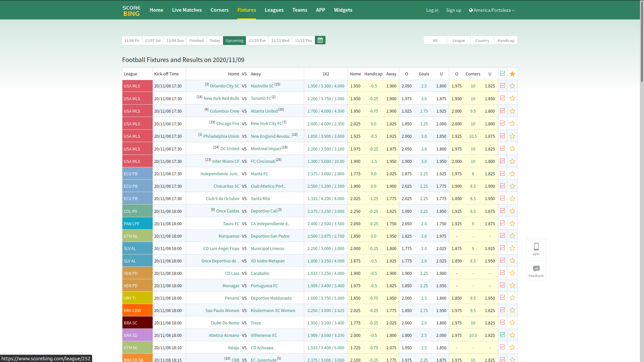Open the Nashville SC team link
Image resolution: width=644 pixels, height=362 pixels.
(262, 86)
